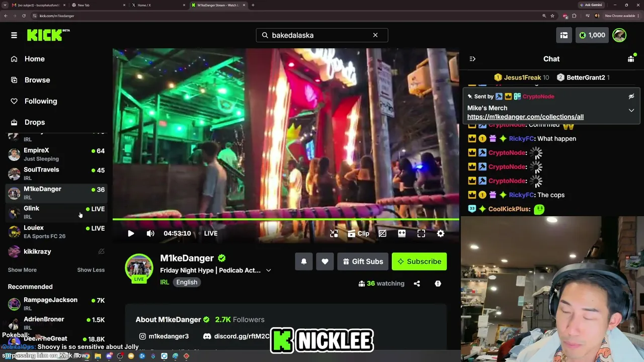Select M1keDanger in the following list
The height and width of the screenshot is (362, 644).
click(56, 193)
